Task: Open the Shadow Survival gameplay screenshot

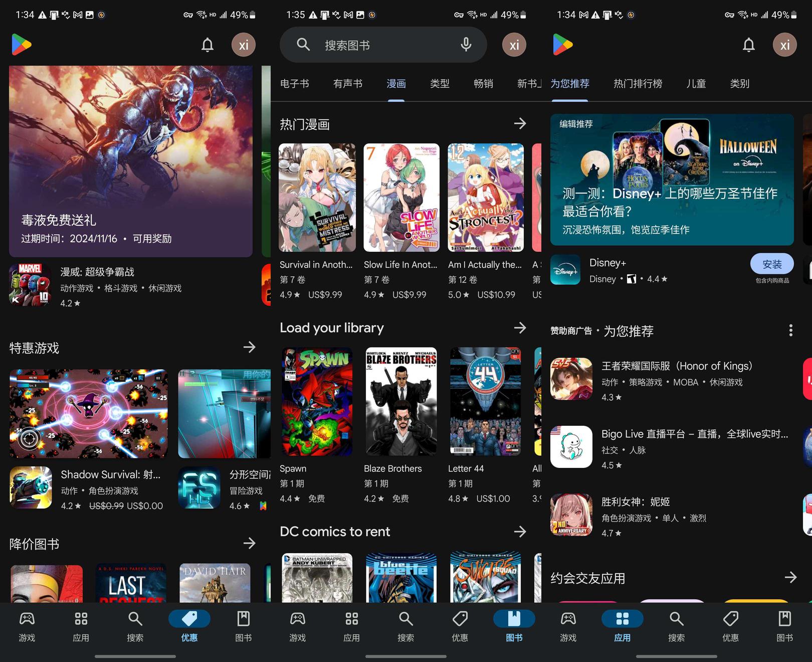Action: [x=89, y=414]
